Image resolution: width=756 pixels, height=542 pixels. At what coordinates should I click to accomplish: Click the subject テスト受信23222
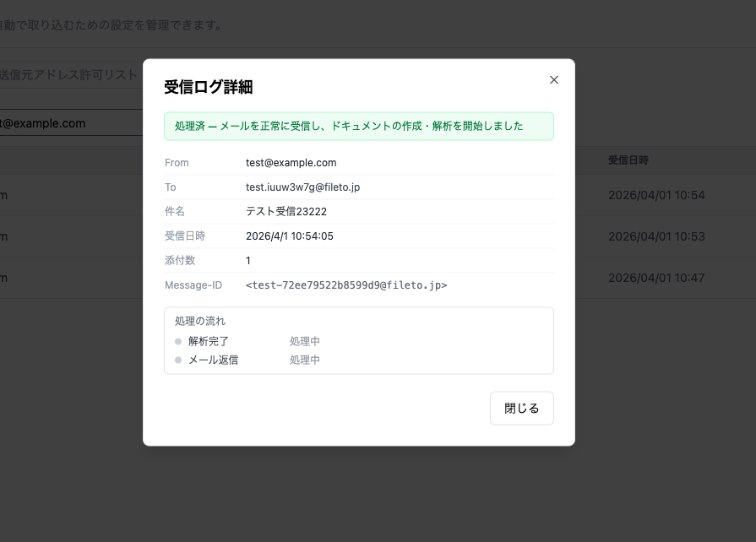tap(286, 212)
